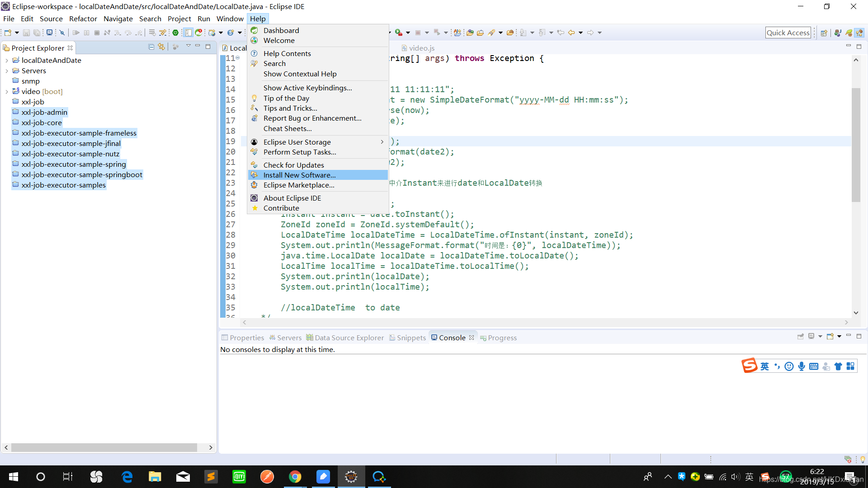The width and height of the screenshot is (868, 488).
Task: Click the Open a Terminal toolbar icon
Action: [x=49, y=33]
